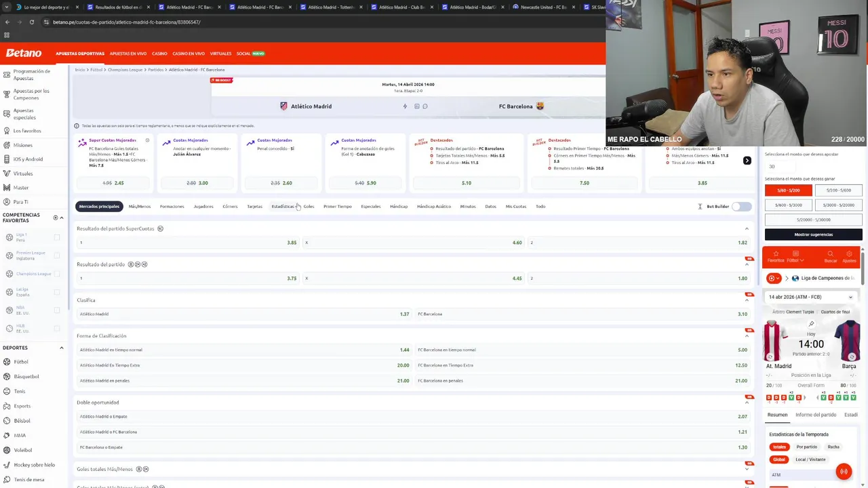Open Virtuales sidebar icon

click(x=7, y=174)
